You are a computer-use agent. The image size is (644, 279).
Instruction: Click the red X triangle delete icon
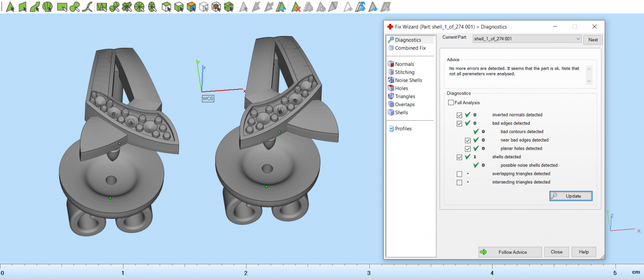pos(296,7)
